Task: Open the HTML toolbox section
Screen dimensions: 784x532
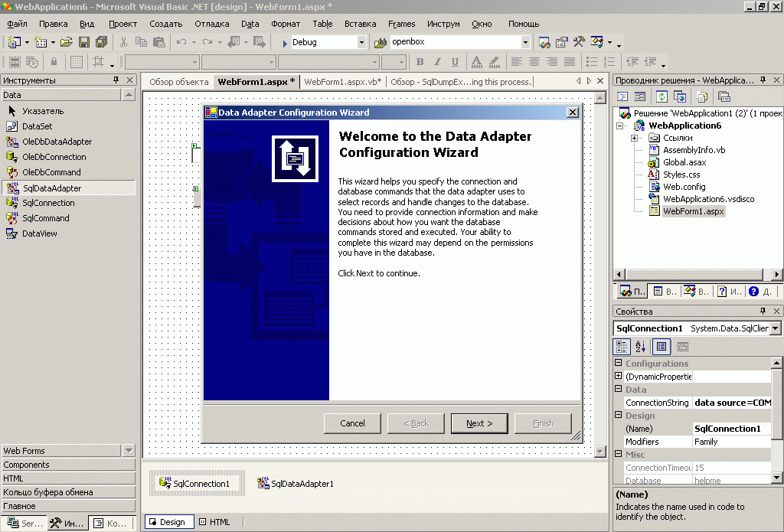Action: click(x=68, y=478)
